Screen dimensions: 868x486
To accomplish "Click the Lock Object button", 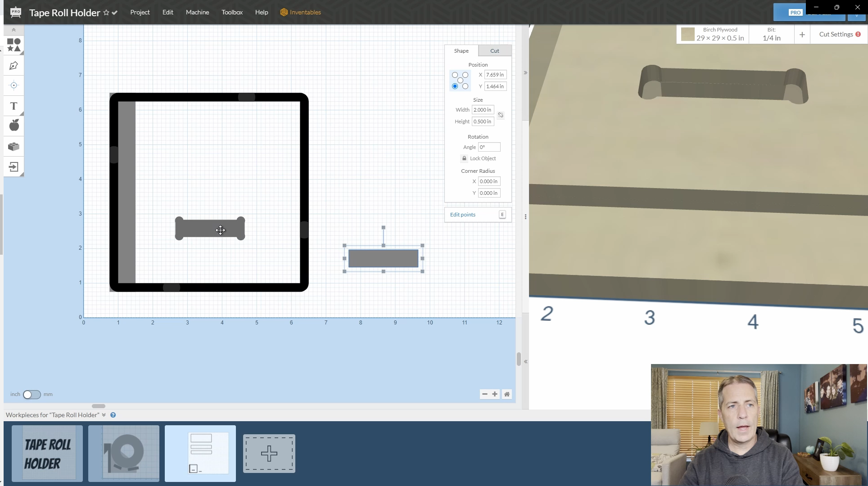I will [478, 158].
